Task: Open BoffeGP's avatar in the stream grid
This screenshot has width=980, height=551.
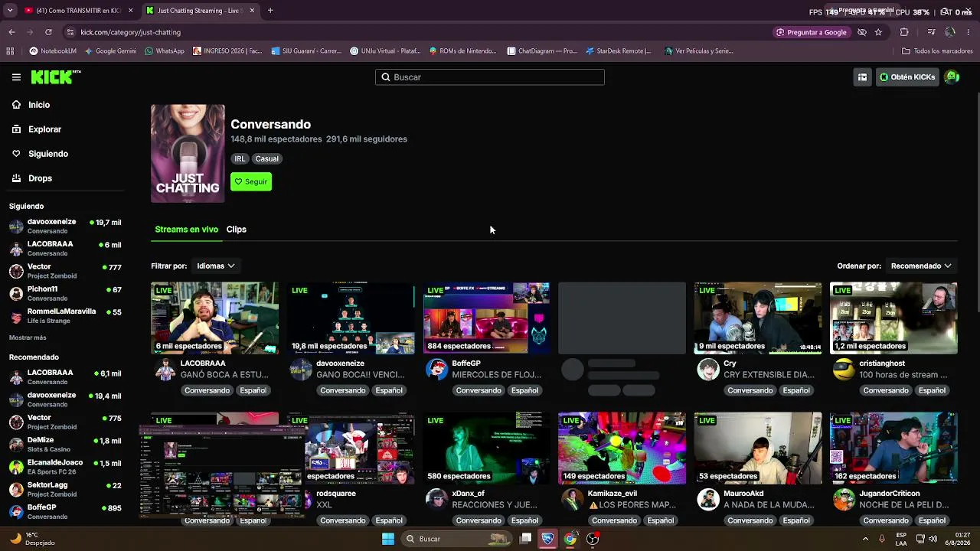Action: [x=436, y=370]
